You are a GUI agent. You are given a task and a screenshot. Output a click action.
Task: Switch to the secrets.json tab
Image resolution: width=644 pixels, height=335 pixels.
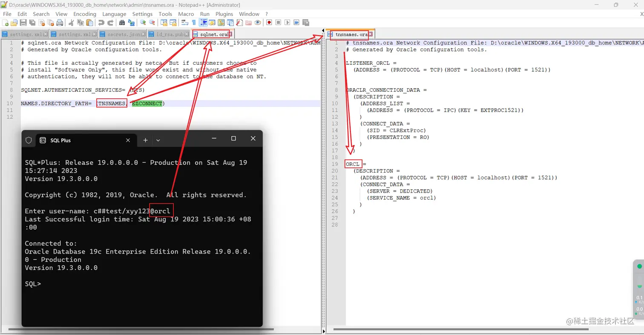[123, 34]
